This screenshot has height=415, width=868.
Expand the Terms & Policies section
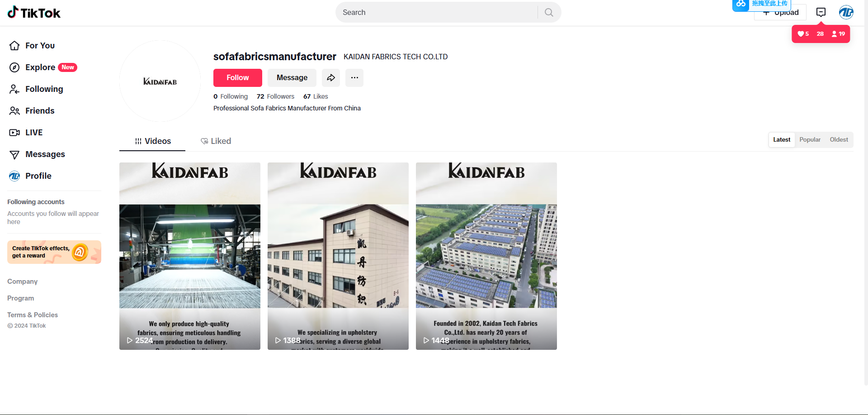33,315
